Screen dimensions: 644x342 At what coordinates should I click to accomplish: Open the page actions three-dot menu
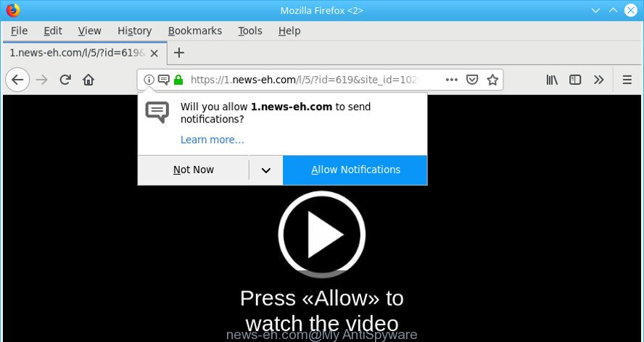click(x=451, y=80)
